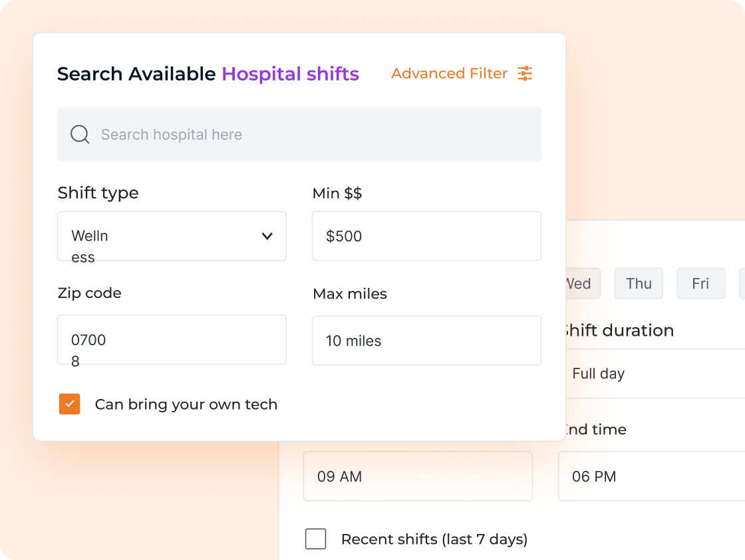Click the 09 AM start time field
The height and width of the screenshot is (560, 745).
point(418,476)
